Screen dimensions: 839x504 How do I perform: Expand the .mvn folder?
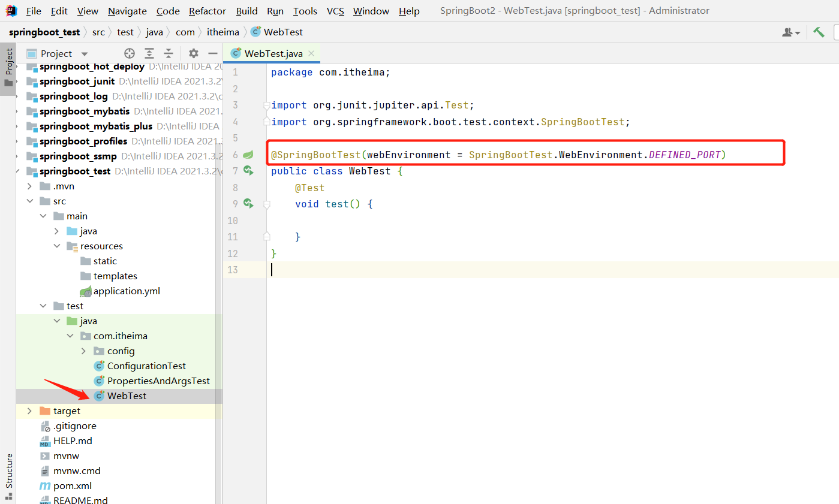pos(30,186)
